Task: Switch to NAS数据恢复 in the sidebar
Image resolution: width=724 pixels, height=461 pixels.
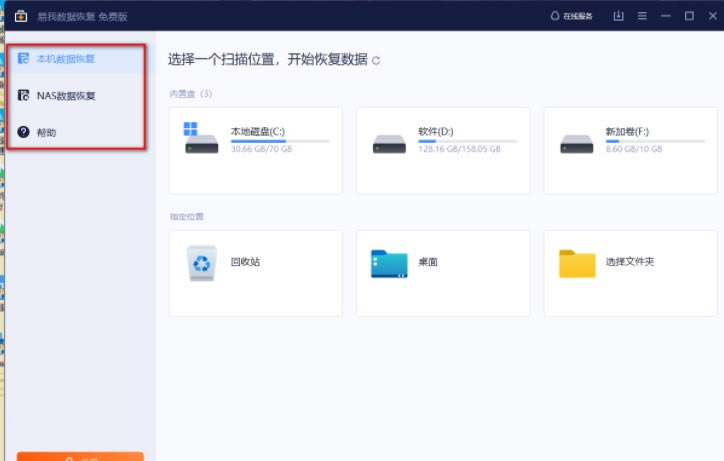Action: pos(66,96)
